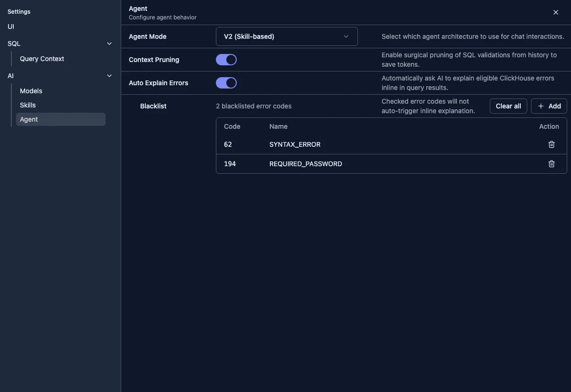
Task: Delete the SYNTAX_ERROR blacklist entry
Action: [551, 143]
